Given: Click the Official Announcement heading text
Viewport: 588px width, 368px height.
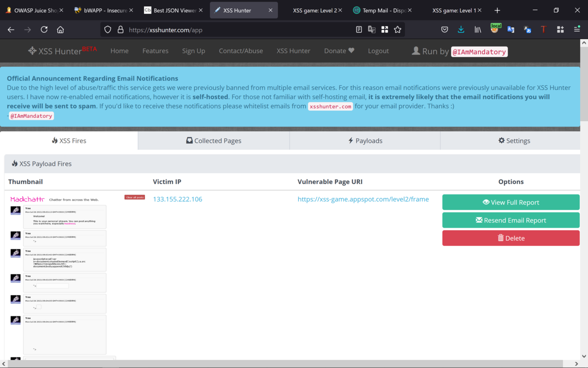Looking at the screenshot, I should coord(93,79).
